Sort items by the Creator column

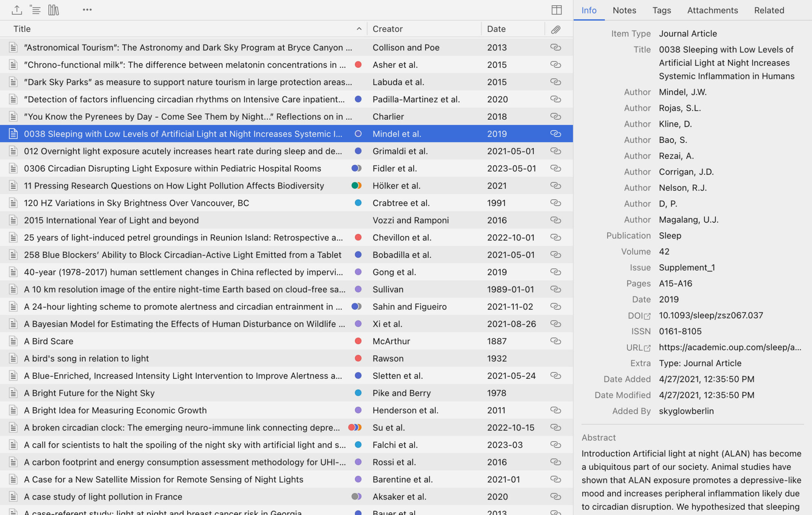coord(387,29)
